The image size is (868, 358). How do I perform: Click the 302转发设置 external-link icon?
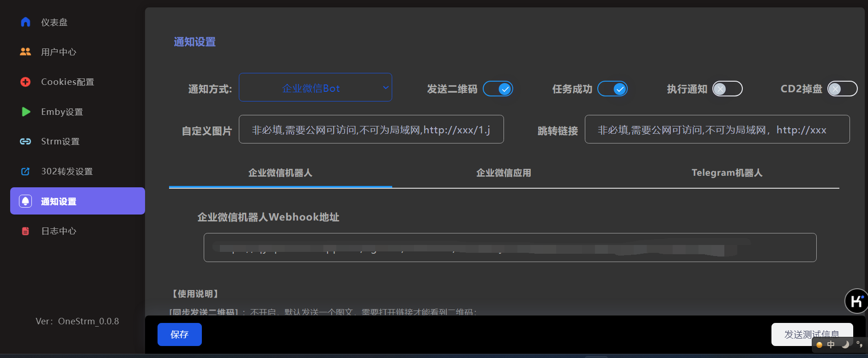25,171
